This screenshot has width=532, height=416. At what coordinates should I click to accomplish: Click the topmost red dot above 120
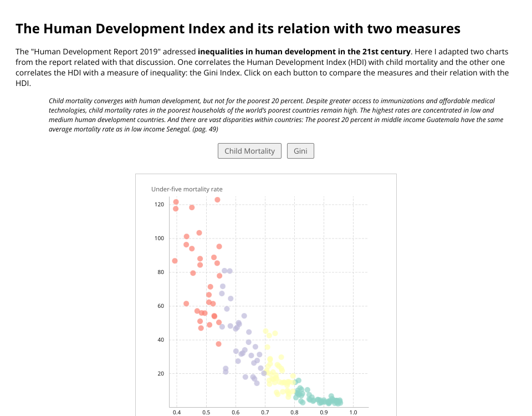tap(217, 200)
